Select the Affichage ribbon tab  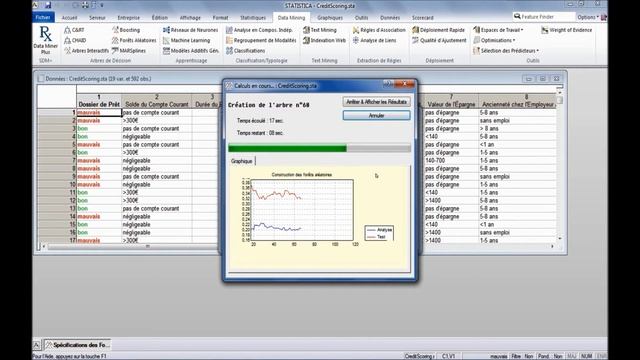(x=190, y=18)
